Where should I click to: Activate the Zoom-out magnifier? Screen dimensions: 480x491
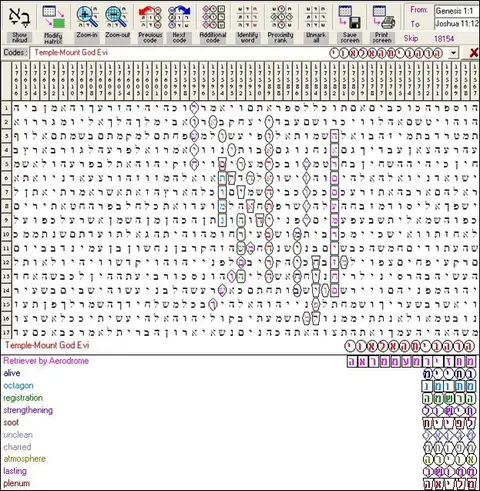[117, 17]
